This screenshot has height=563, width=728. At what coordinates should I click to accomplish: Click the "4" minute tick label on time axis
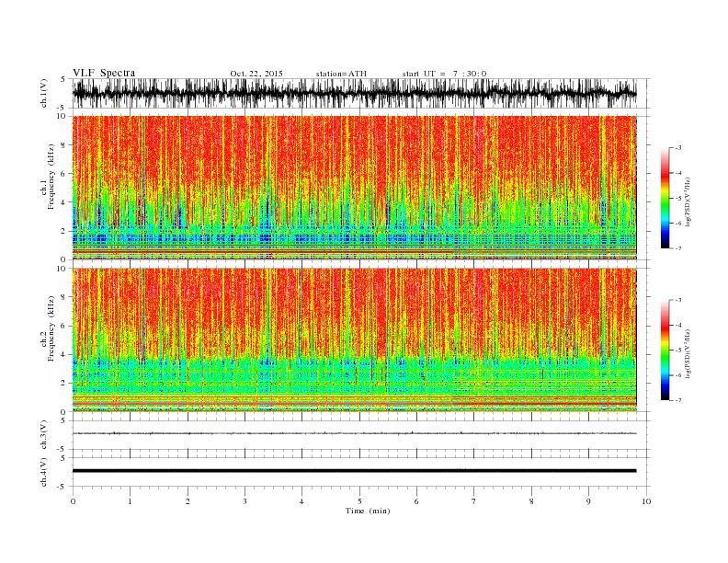point(301,501)
